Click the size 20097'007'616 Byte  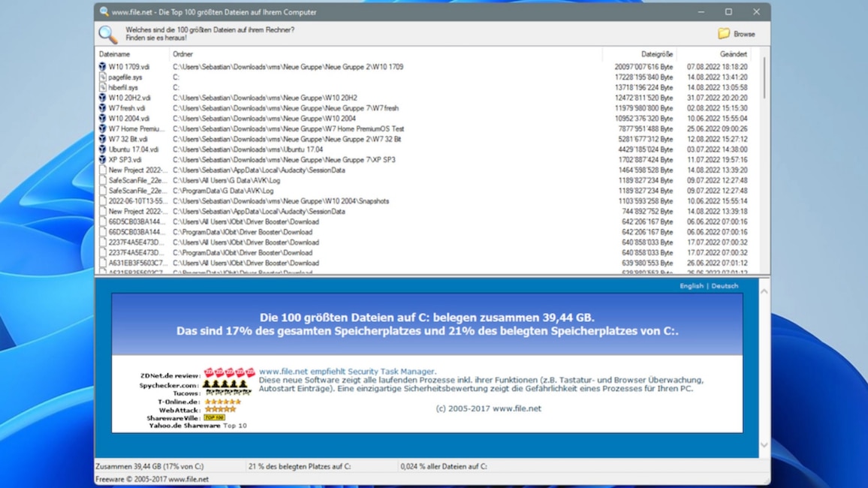pos(643,66)
